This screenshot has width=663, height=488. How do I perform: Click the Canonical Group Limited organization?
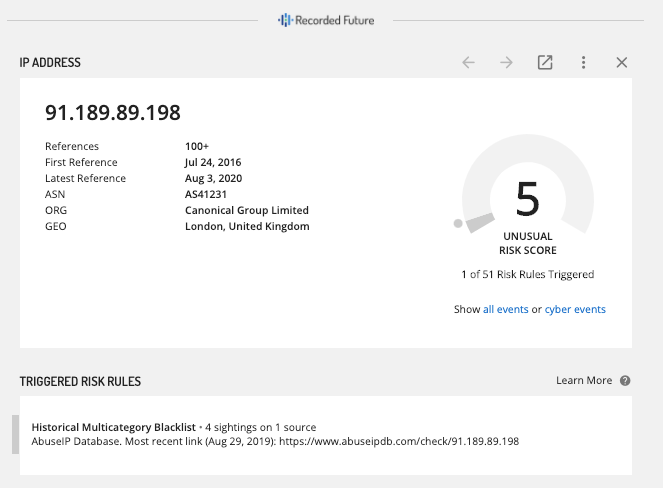pos(247,210)
